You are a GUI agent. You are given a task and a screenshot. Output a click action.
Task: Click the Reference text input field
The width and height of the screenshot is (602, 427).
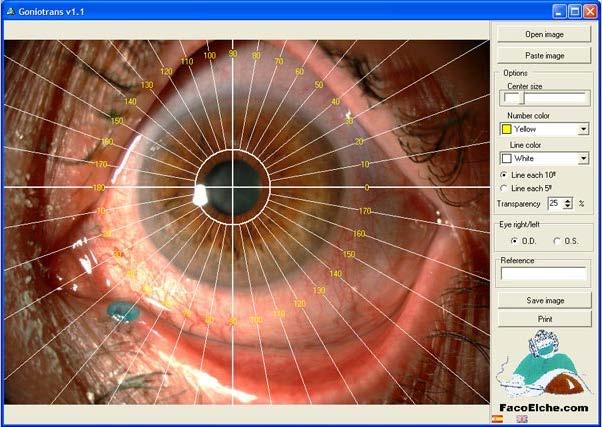click(x=544, y=274)
